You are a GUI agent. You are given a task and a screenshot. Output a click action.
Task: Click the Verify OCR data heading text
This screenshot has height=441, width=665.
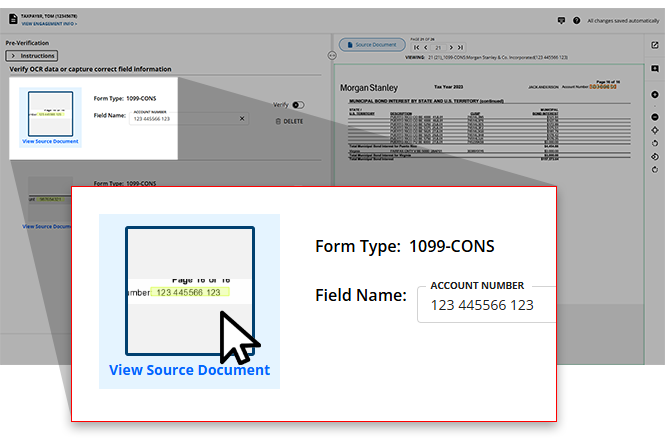tap(90, 69)
